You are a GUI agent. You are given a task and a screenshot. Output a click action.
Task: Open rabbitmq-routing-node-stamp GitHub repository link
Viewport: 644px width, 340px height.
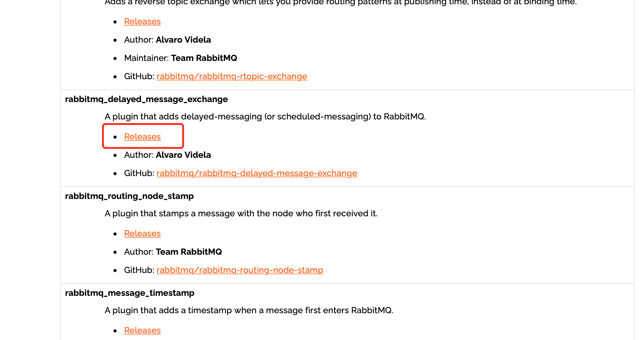point(240,270)
